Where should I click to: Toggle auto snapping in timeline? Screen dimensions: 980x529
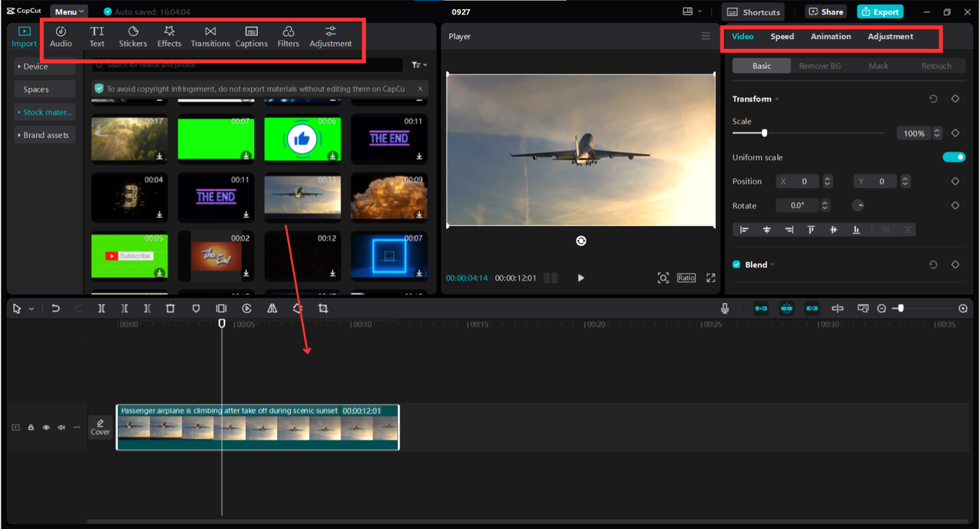786,309
